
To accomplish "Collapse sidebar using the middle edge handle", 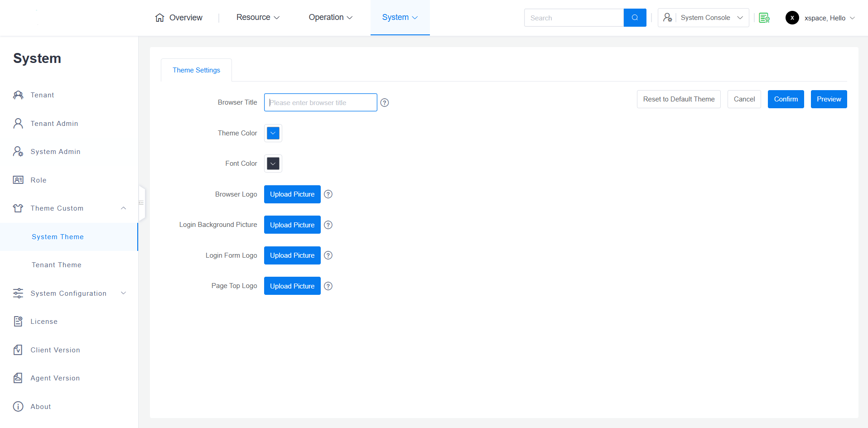I will coord(141,203).
